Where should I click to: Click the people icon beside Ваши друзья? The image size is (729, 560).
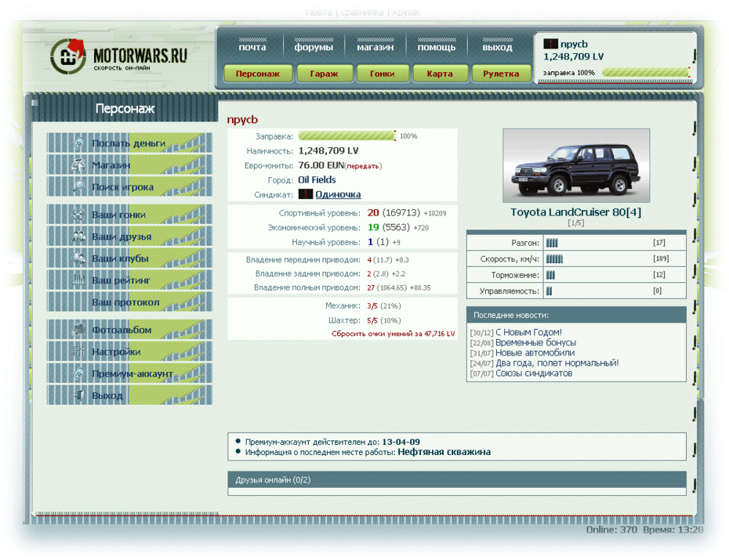[x=78, y=237]
